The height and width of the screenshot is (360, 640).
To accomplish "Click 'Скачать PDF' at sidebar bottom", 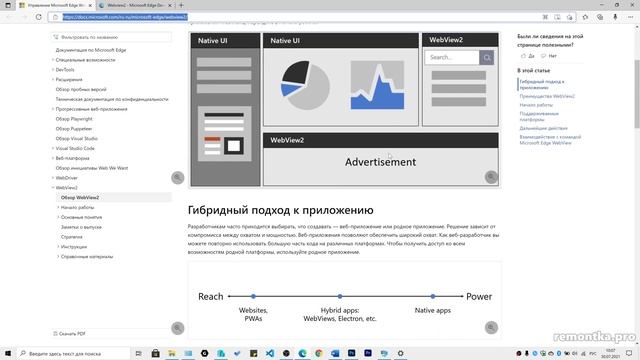I will pos(69,333).
